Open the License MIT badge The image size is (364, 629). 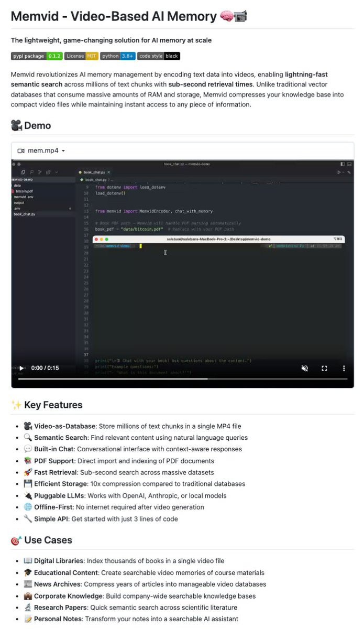[81, 56]
